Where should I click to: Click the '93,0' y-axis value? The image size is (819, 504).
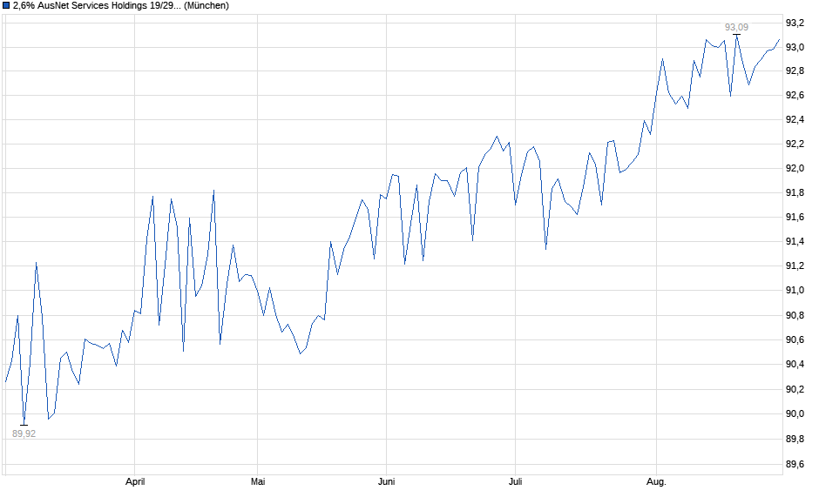tap(795, 47)
